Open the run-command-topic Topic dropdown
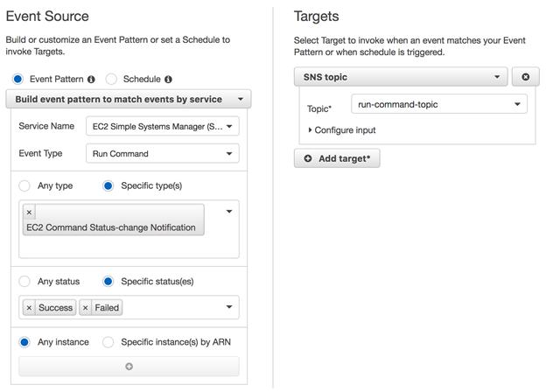The height and width of the screenshot is (392, 546). click(x=439, y=104)
